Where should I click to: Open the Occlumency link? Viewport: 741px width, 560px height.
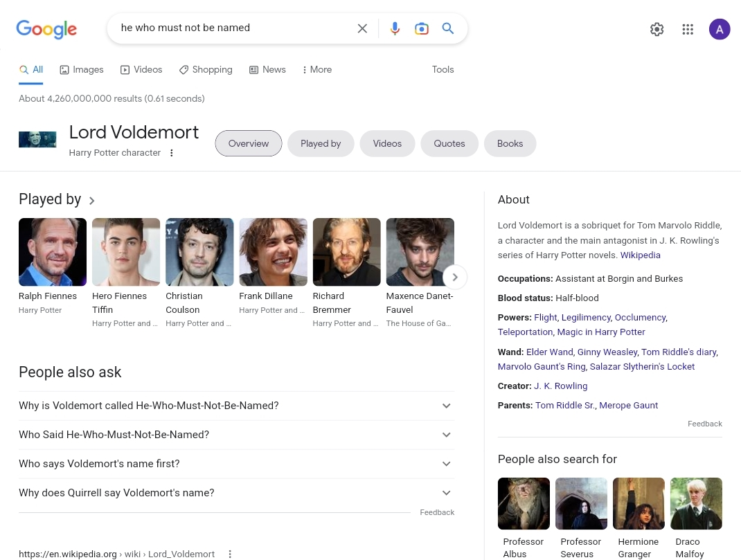click(641, 317)
